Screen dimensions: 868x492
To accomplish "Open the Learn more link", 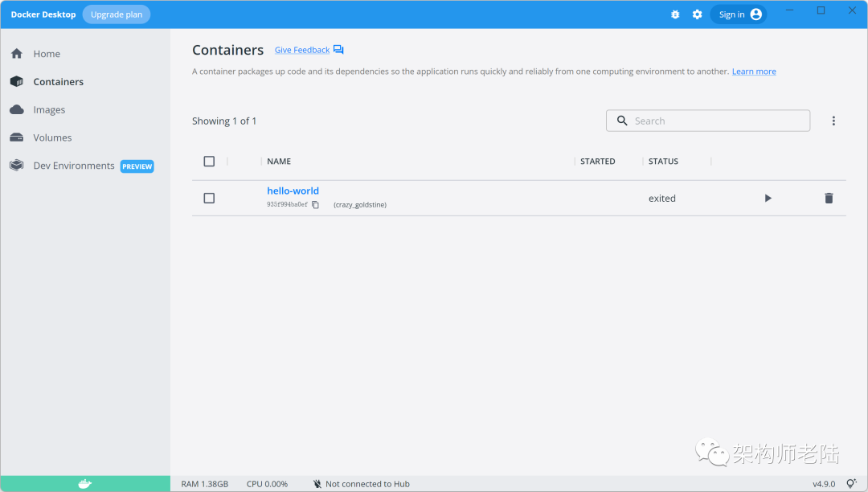I will (x=754, y=72).
